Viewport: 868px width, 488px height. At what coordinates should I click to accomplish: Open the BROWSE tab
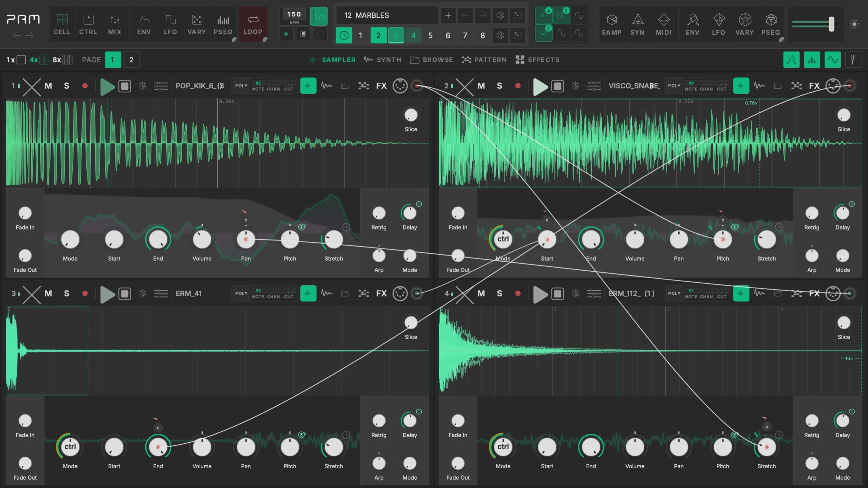click(x=431, y=60)
